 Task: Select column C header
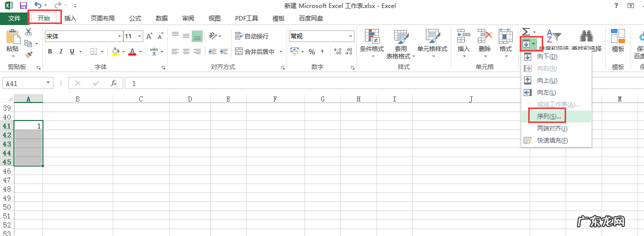pyautogui.click(x=141, y=99)
